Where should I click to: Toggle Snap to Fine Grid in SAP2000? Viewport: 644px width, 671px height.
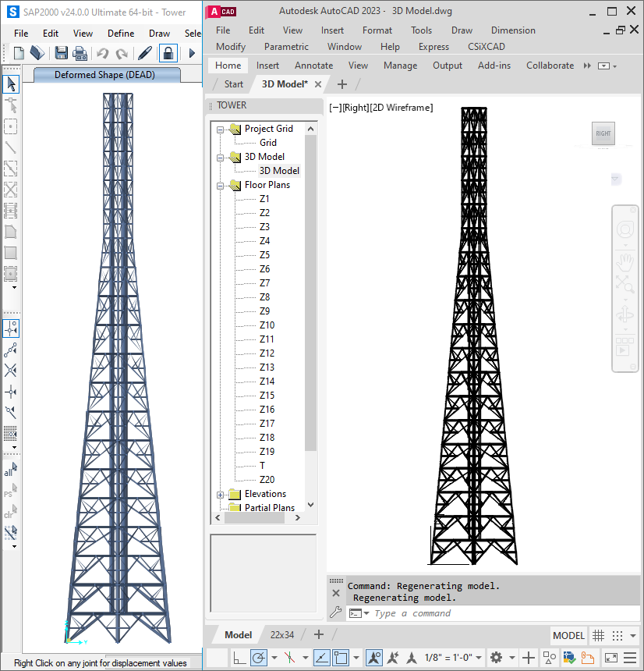coord(11,434)
